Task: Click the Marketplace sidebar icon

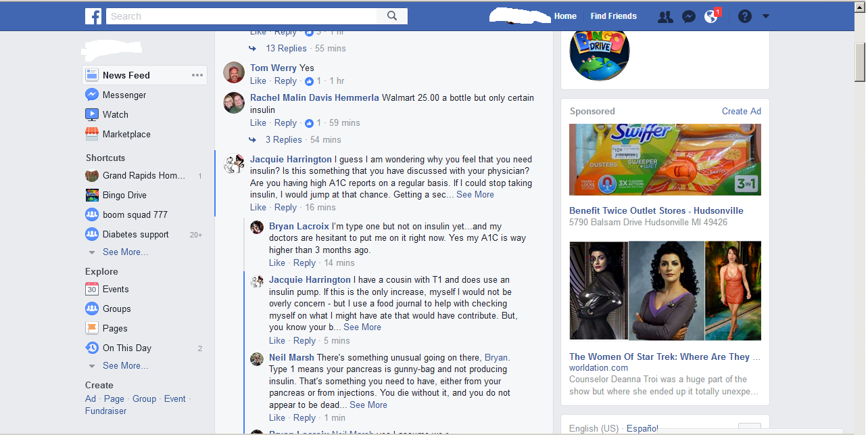Action: pyautogui.click(x=92, y=134)
